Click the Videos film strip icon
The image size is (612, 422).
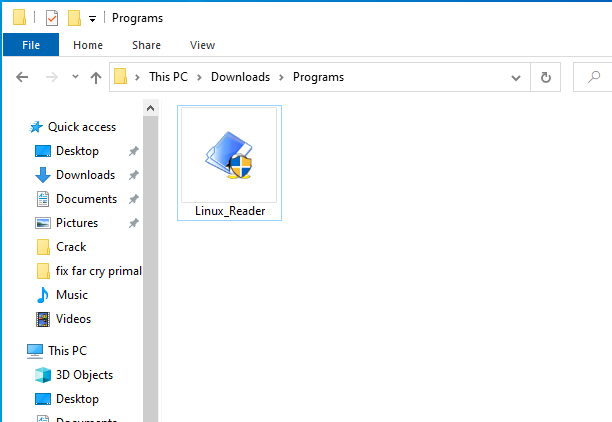(x=43, y=319)
